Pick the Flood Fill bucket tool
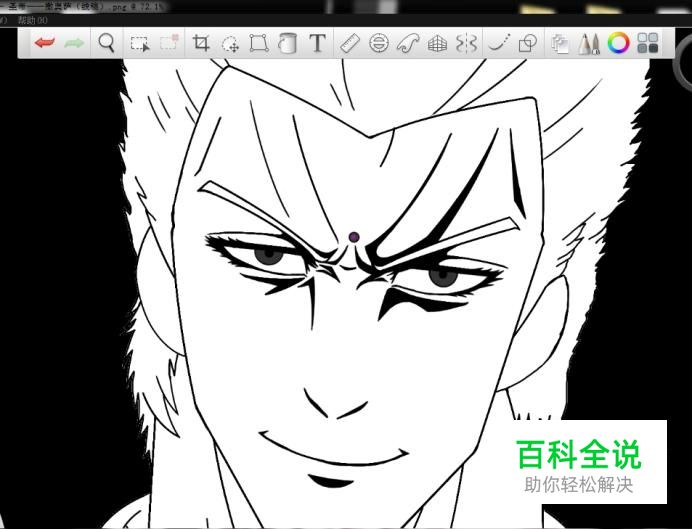 (288, 43)
